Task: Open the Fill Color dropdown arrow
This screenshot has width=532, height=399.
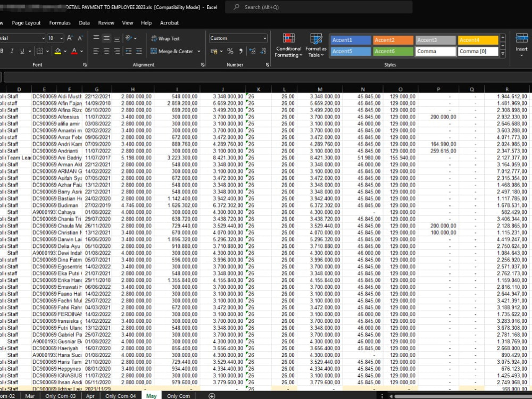Action: pyautogui.click(x=65, y=52)
